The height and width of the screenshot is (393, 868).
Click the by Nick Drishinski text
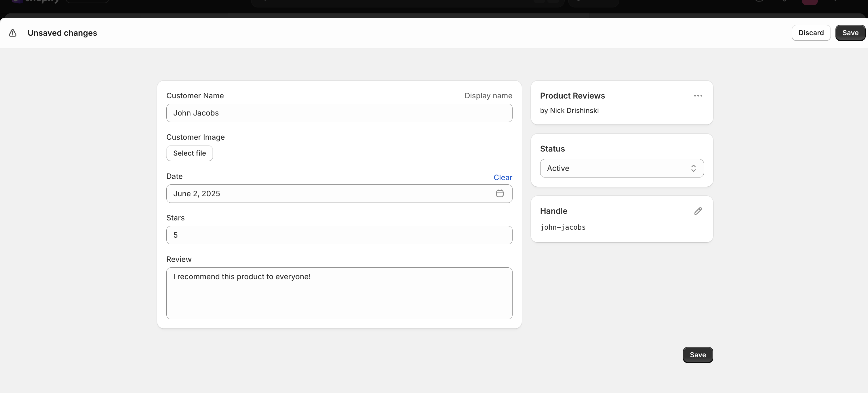(569, 111)
